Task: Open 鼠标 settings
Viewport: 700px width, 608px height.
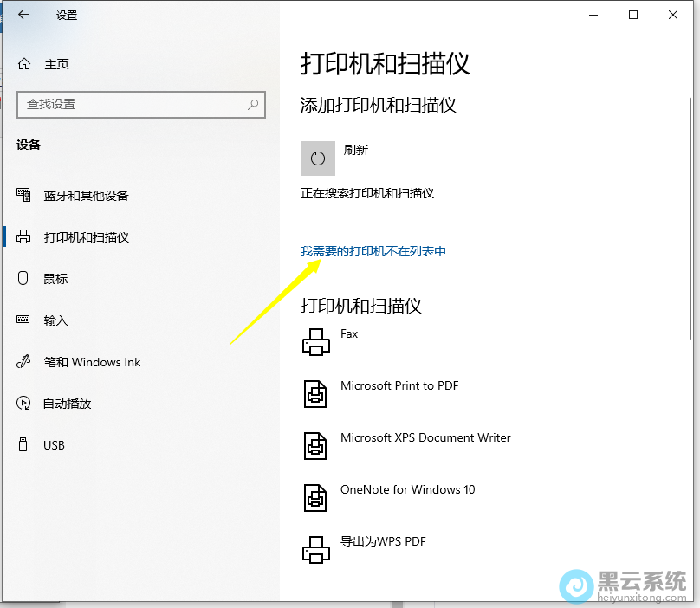Action: tap(55, 279)
